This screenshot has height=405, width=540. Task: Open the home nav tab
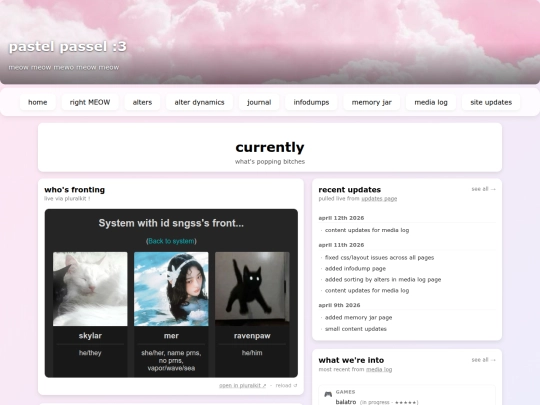38,102
